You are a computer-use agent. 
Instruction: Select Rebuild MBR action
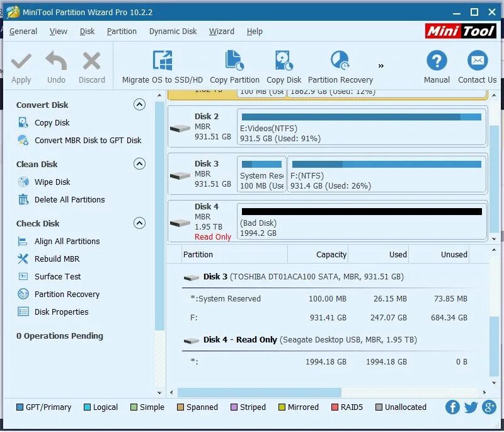[57, 259]
